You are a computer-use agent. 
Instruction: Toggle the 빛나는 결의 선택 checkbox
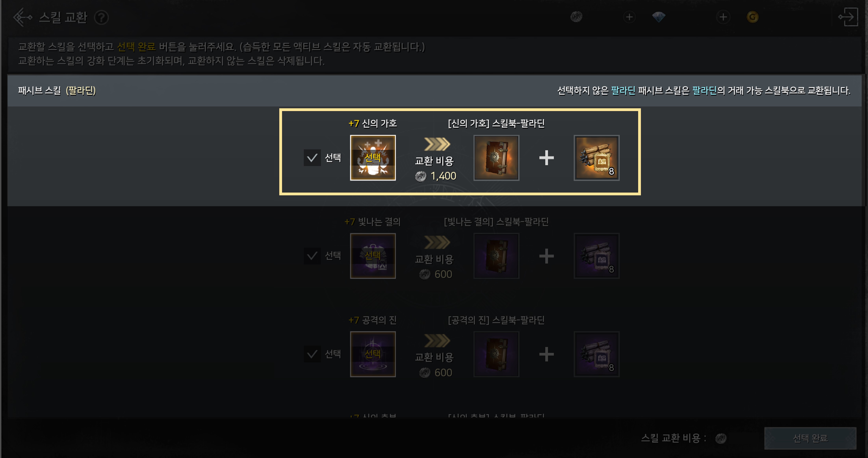[x=312, y=256]
